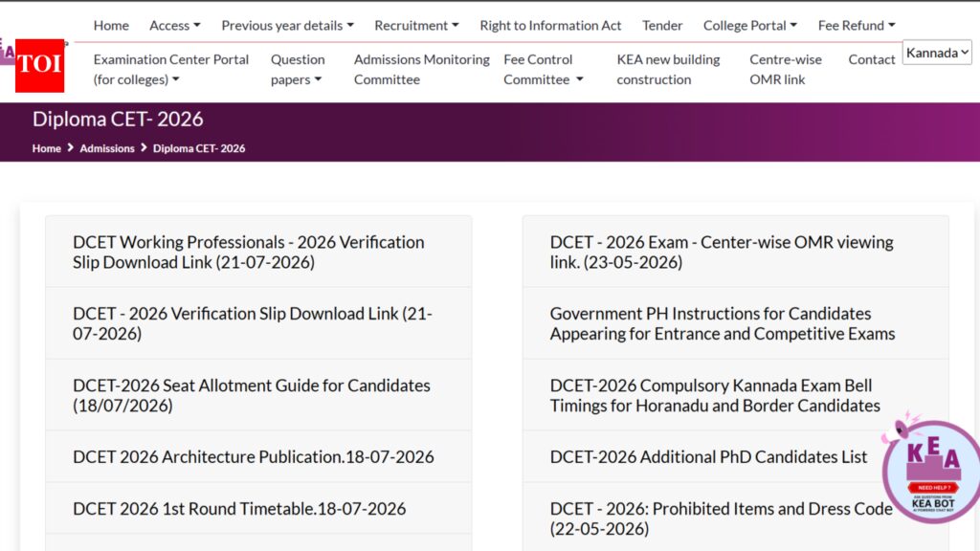The height and width of the screenshot is (551, 980).
Task: Expand the Recruitment dropdown
Action: tap(416, 26)
